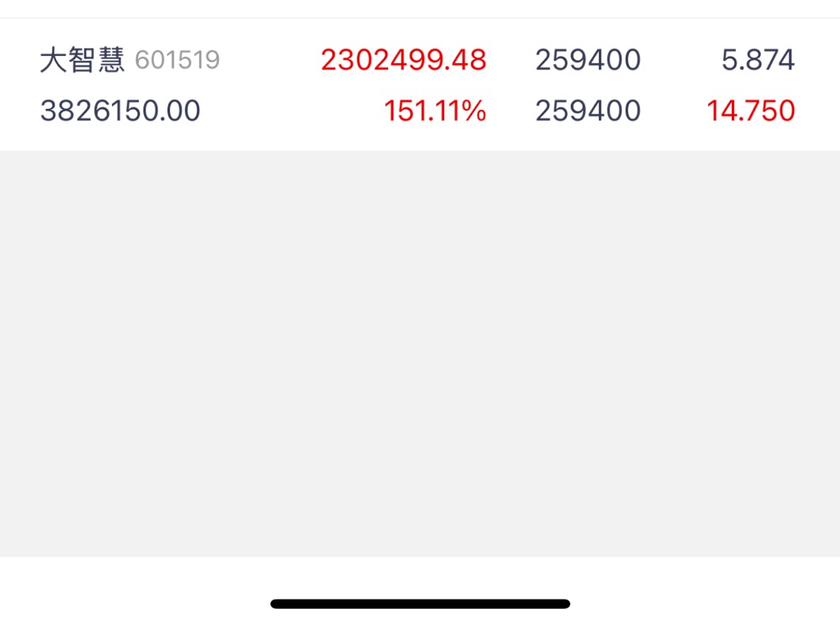Tap the empty gray area below holdings
This screenshot has width=840, height=624.
click(420, 354)
